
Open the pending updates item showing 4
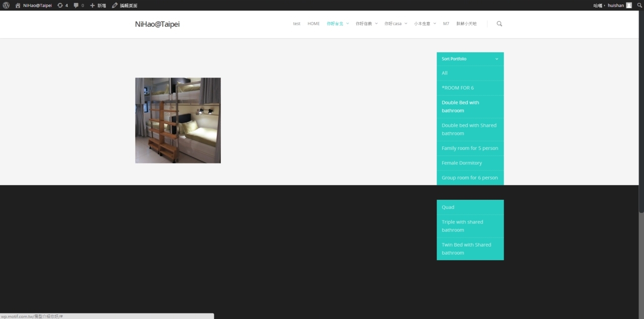click(x=62, y=6)
